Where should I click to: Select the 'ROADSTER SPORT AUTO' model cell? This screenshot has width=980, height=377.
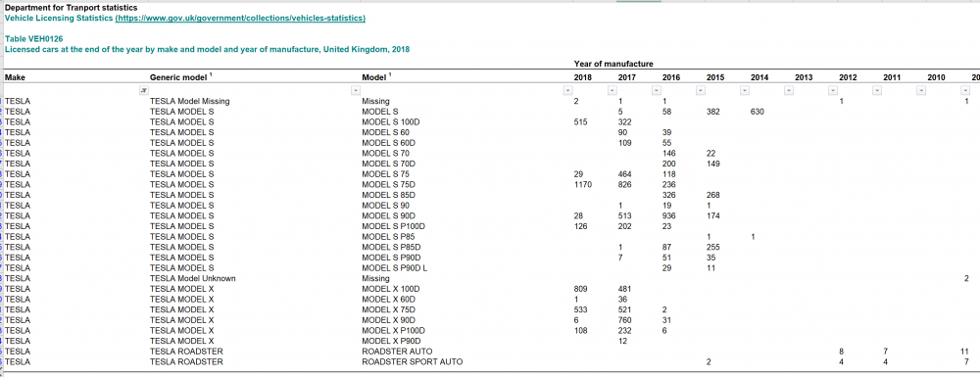(x=413, y=362)
